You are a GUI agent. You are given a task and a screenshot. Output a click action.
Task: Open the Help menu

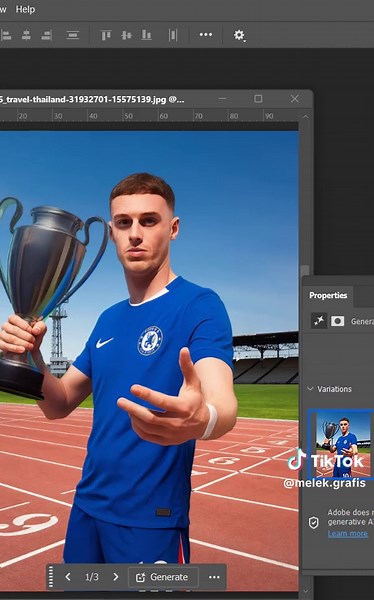25,9
